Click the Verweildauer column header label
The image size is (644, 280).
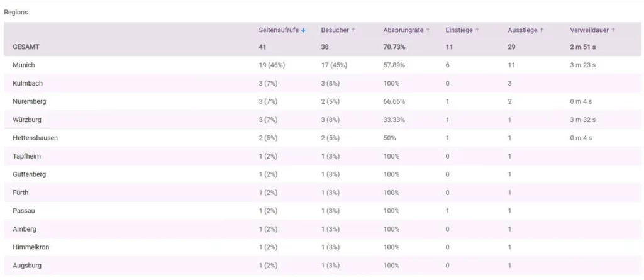pyautogui.click(x=589, y=30)
